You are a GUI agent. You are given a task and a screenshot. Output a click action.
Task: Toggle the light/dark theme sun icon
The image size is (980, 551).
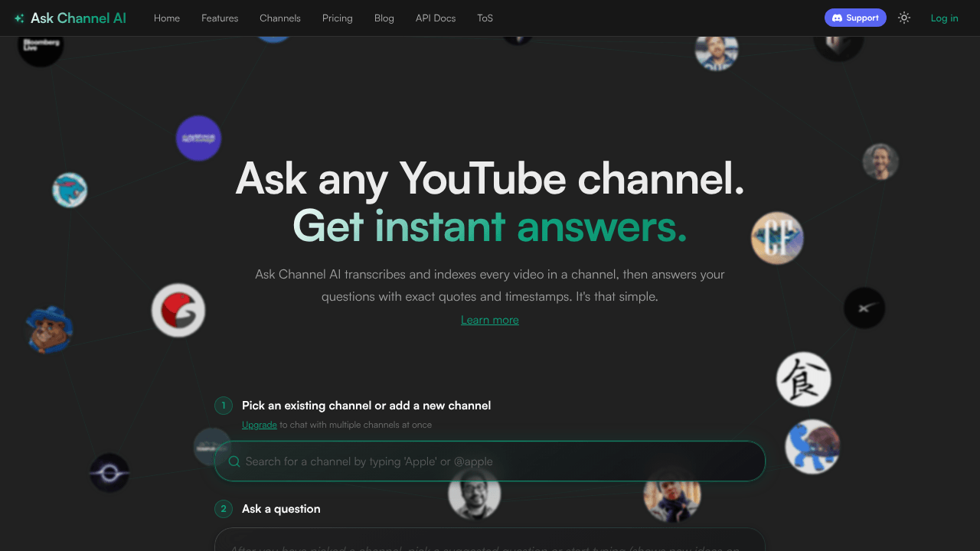pyautogui.click(x=904, y=18)
